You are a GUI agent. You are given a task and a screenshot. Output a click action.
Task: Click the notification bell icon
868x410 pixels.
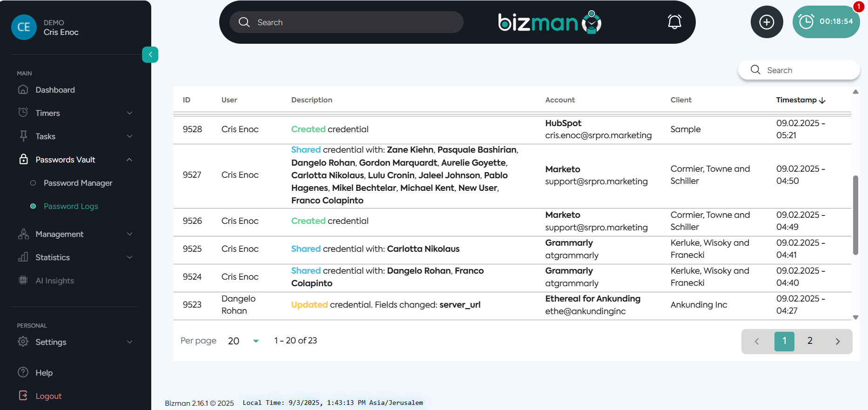[674, 22]
